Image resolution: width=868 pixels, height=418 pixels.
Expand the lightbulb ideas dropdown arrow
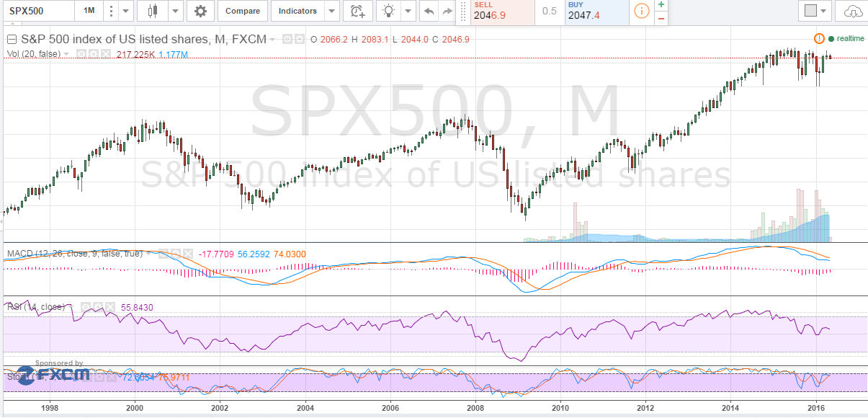click(x=409, y=11)
